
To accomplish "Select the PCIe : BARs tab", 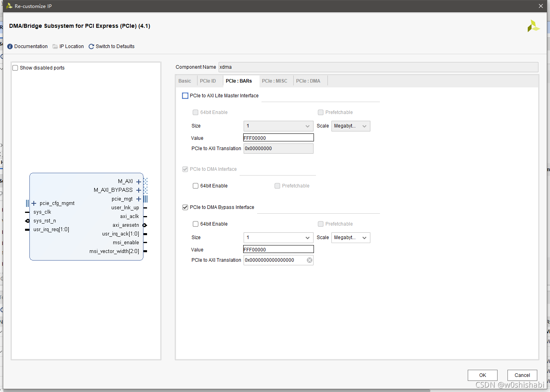I will point(239,81).
